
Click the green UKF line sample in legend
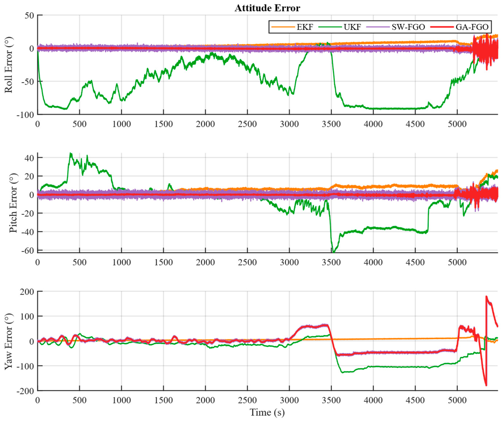(x=330, y=27)
